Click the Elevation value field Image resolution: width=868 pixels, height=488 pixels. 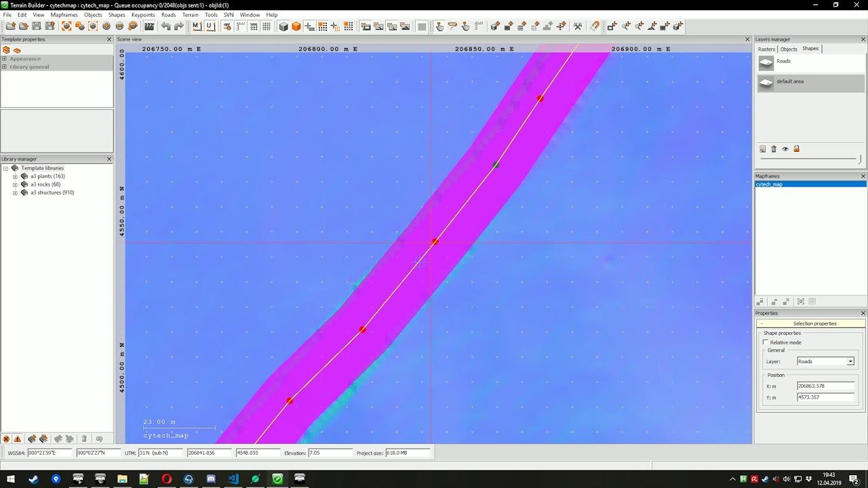[330, 453]
